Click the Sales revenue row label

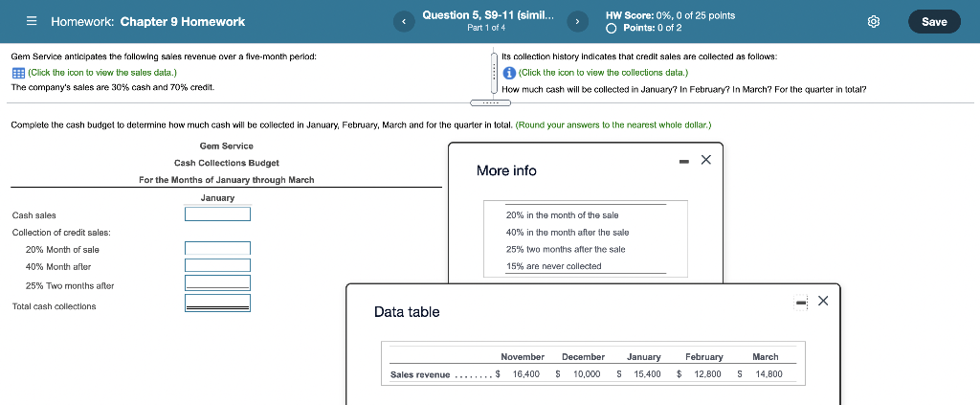[420, 375]
